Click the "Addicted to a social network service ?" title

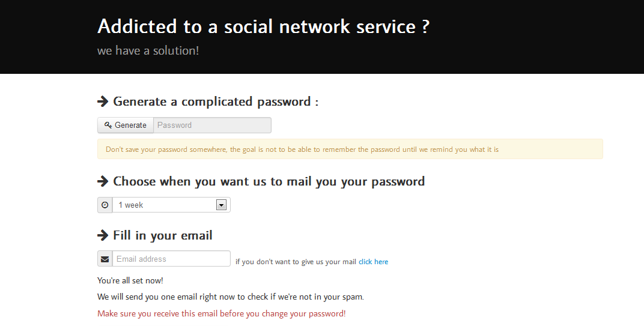[263, 26]
